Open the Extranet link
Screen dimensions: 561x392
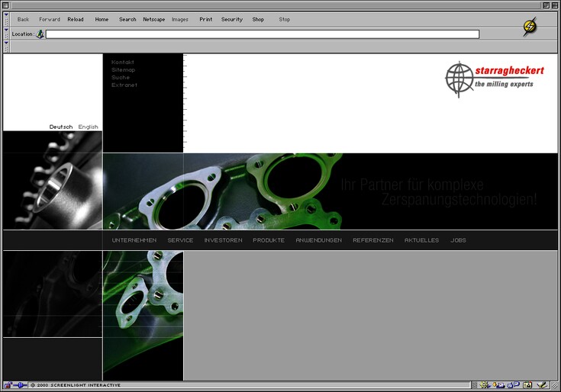tap(124, 85)
